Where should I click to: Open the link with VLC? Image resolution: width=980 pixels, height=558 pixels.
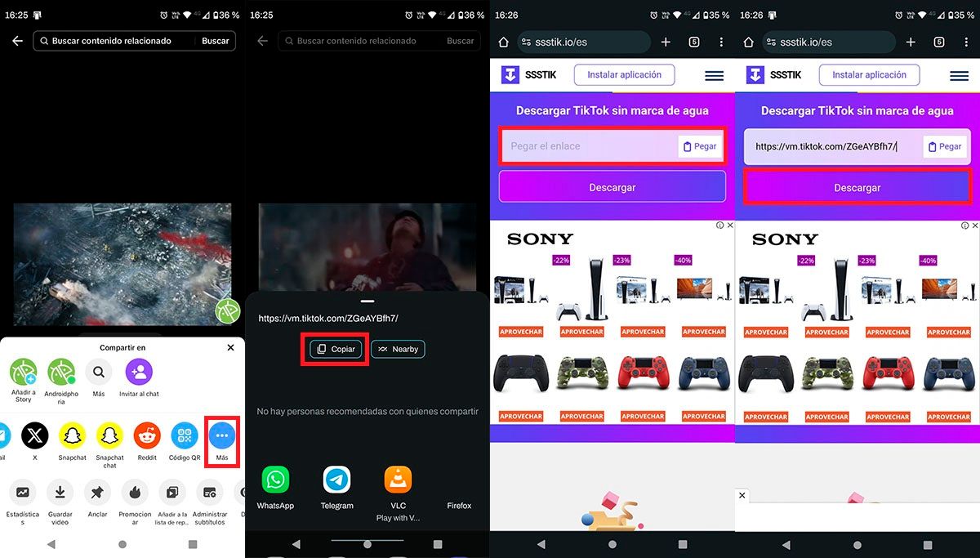coord(398,480)
